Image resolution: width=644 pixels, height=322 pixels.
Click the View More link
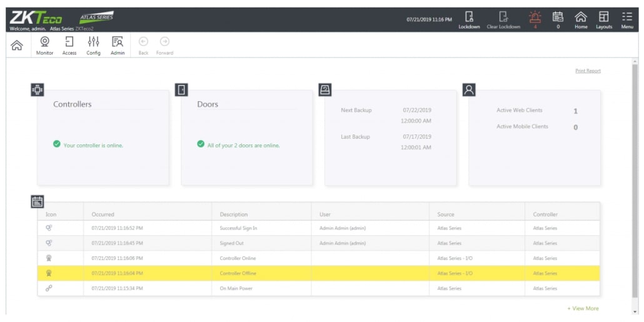(x=583, y=308)
